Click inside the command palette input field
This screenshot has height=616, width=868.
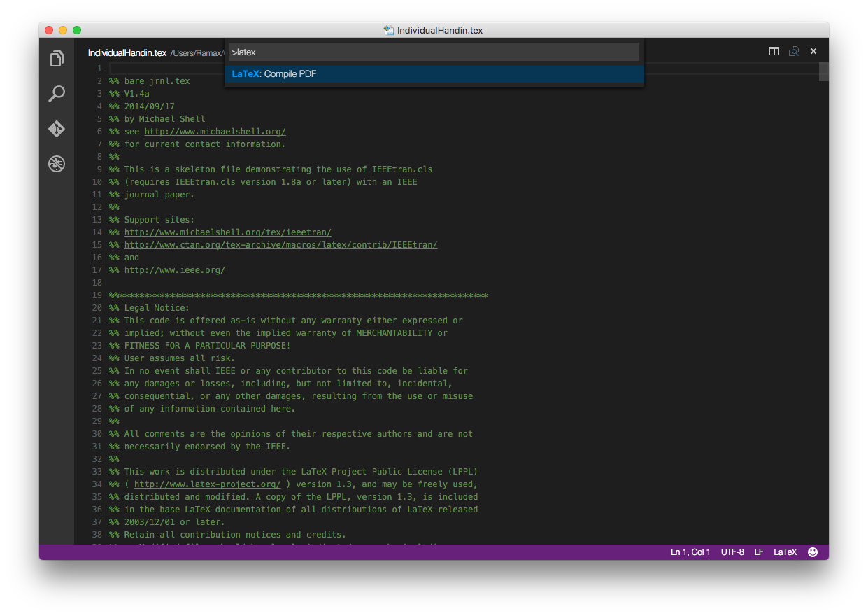coord(434,51)
